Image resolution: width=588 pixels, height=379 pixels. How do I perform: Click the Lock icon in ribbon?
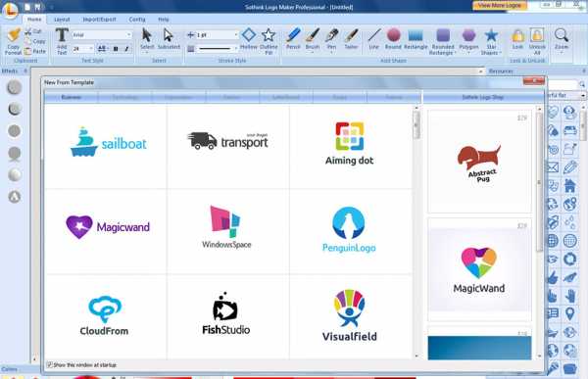point(517,39)
